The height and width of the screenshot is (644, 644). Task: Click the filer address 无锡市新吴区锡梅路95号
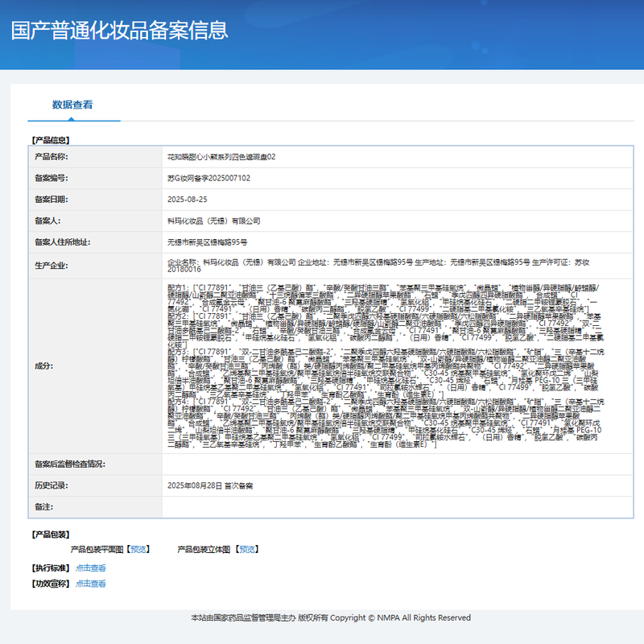[207, 242]
